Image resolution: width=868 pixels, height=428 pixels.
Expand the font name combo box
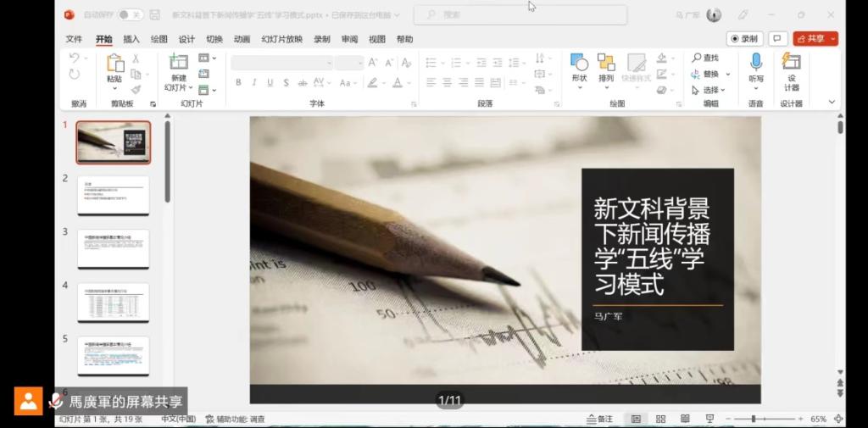point(329,63)
